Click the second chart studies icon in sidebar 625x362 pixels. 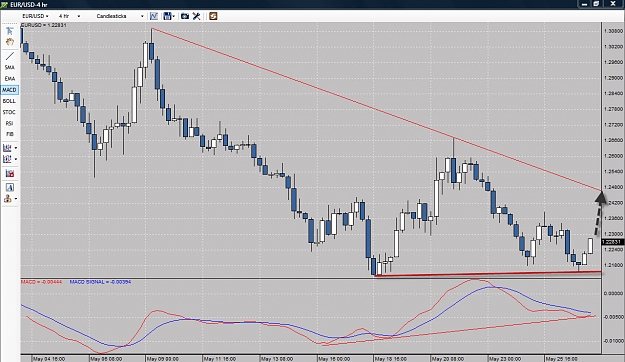[7, 159]
